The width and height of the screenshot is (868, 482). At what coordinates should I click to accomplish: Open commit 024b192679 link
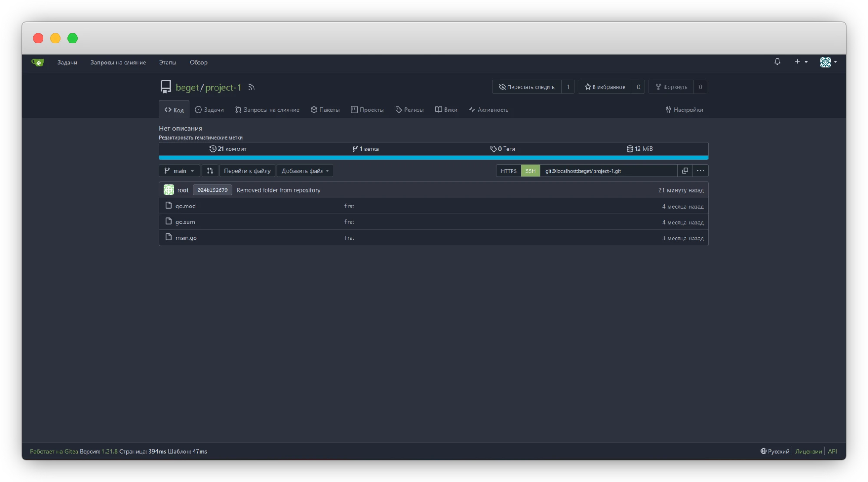[x=212, y=190]
